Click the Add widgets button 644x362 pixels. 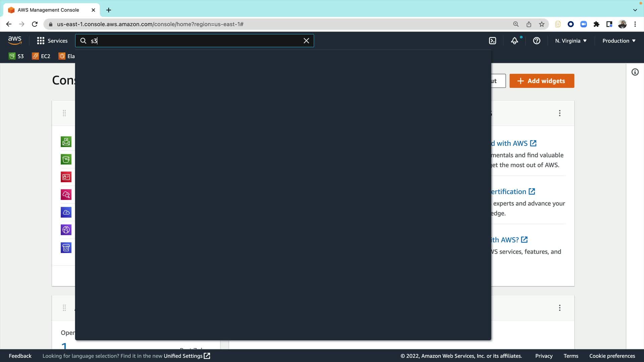point(541,81)
